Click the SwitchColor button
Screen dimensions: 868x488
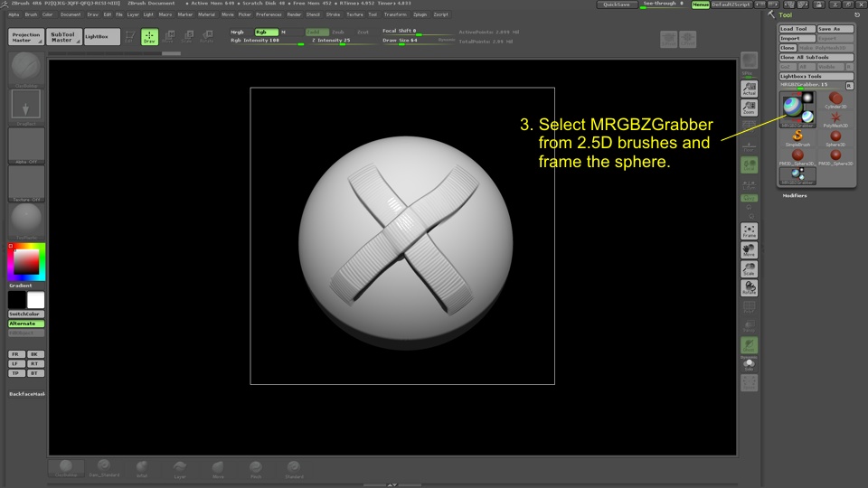tap(26, 314)
